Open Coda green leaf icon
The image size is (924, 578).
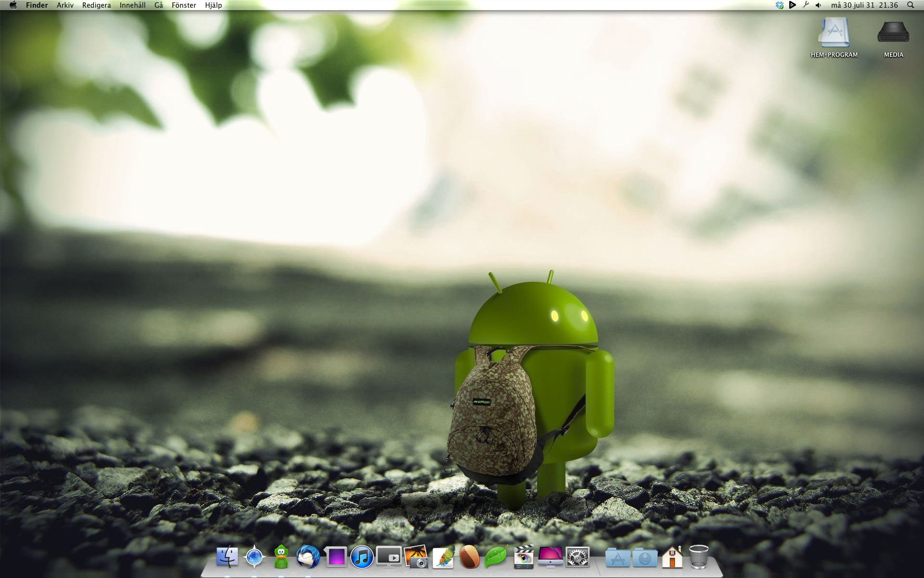[496, 557]
